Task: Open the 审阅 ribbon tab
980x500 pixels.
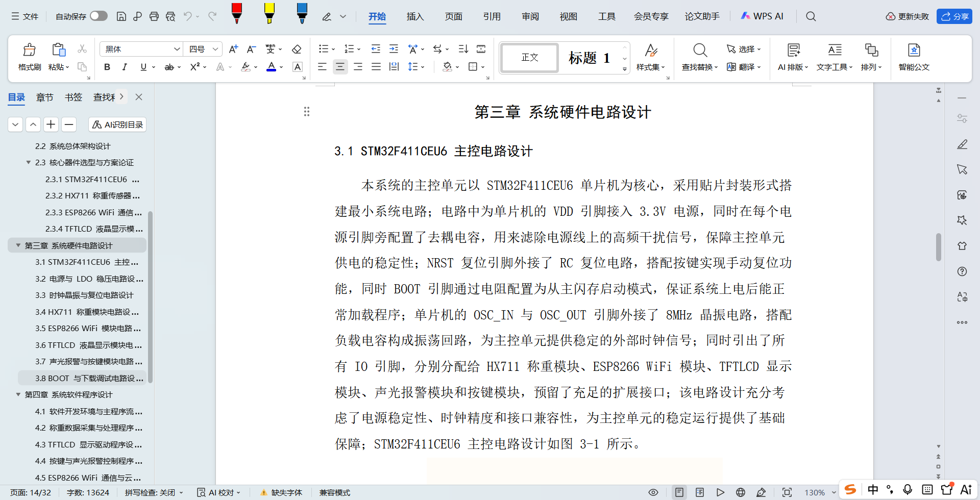Action: pos(530,16)
